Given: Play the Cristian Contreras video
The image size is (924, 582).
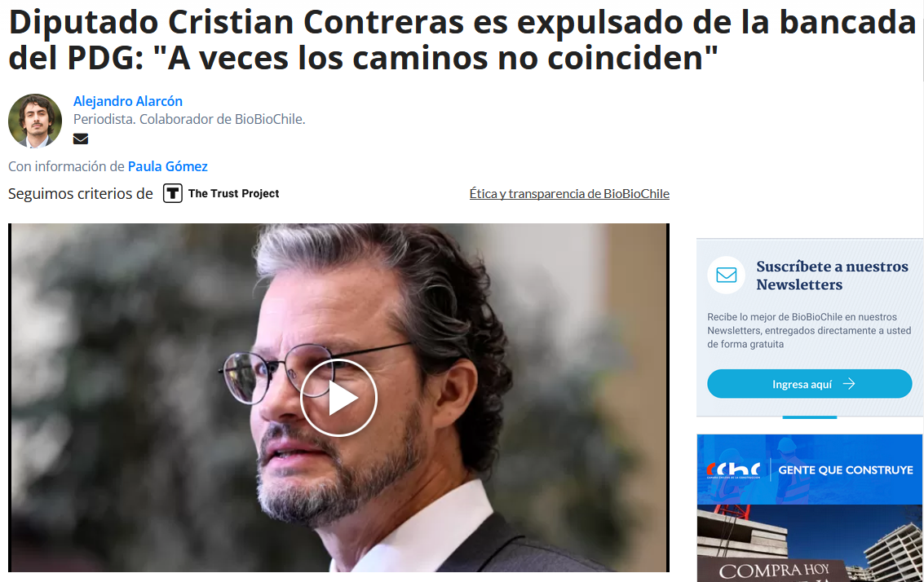Looking at the screenshot, I should (338, 398).
